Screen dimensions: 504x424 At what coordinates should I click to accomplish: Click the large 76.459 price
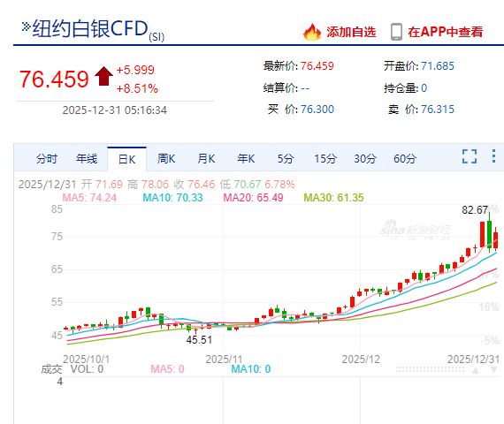click(x=54, y=79)
